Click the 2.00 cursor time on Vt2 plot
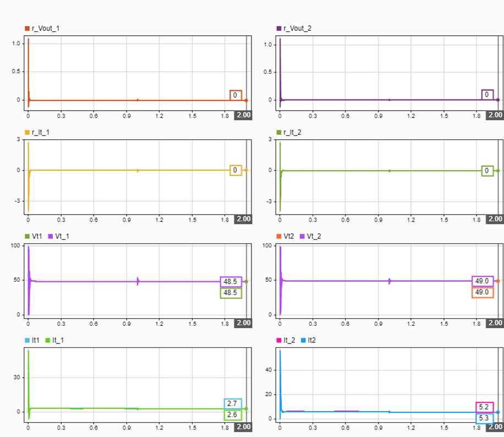 click(x=495, y=323)
